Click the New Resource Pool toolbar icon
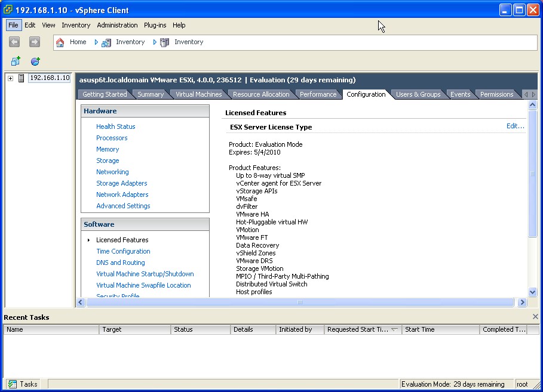Viewport: 543px width, 392px height. (x=35, y=61)
